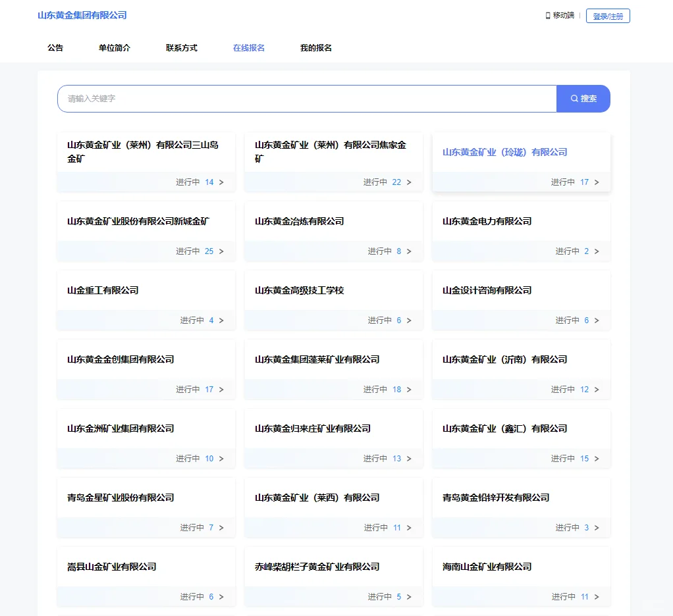
Task: Switch to the 单位简介 tab
Action: point(114,47)
